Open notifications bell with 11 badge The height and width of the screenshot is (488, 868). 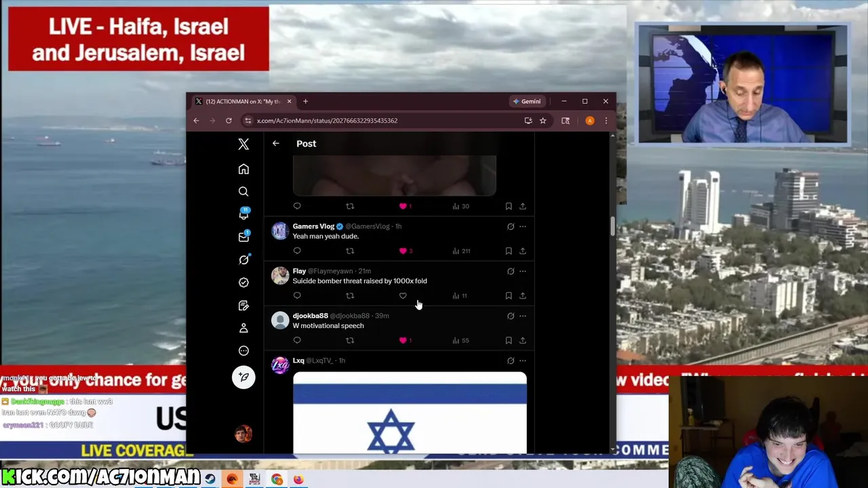tap(243, 213)
